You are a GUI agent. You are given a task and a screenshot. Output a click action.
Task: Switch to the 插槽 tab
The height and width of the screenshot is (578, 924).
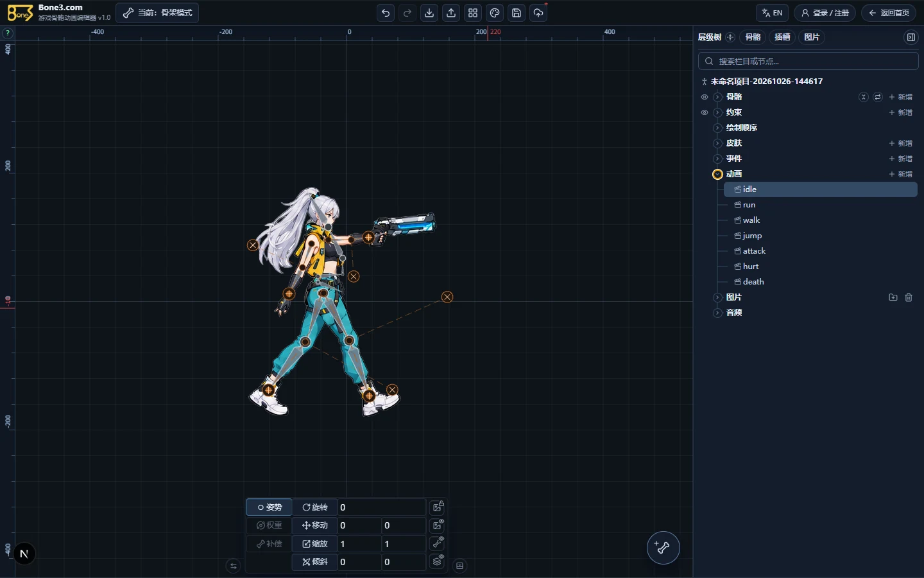[x=782, y=37]
